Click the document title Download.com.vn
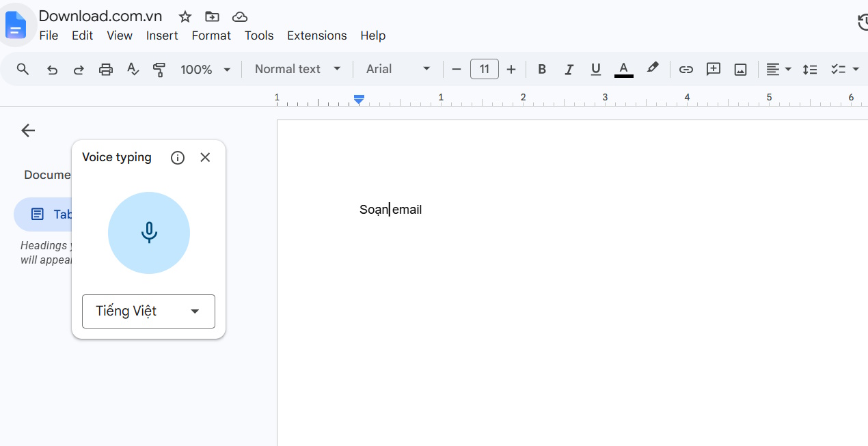868x446 pixels. click(x=100, y=16)
